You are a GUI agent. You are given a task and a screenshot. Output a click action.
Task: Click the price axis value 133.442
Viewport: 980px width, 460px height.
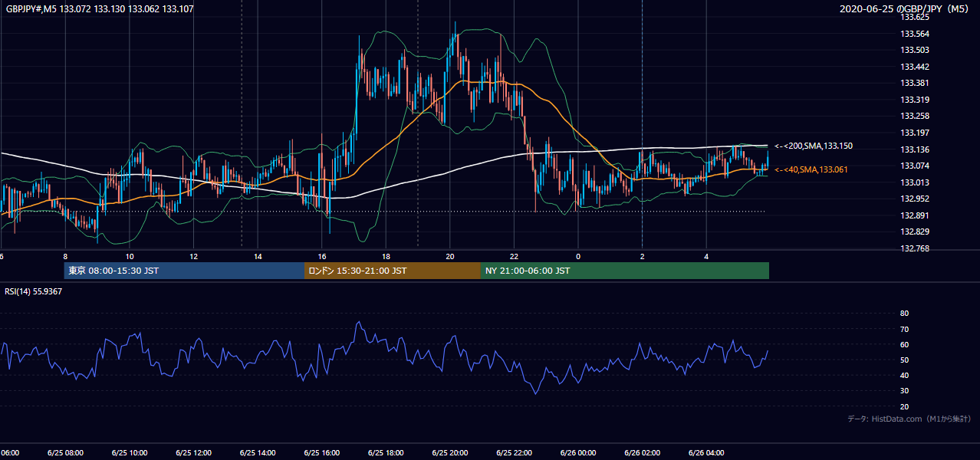click(x=915, y=67)
